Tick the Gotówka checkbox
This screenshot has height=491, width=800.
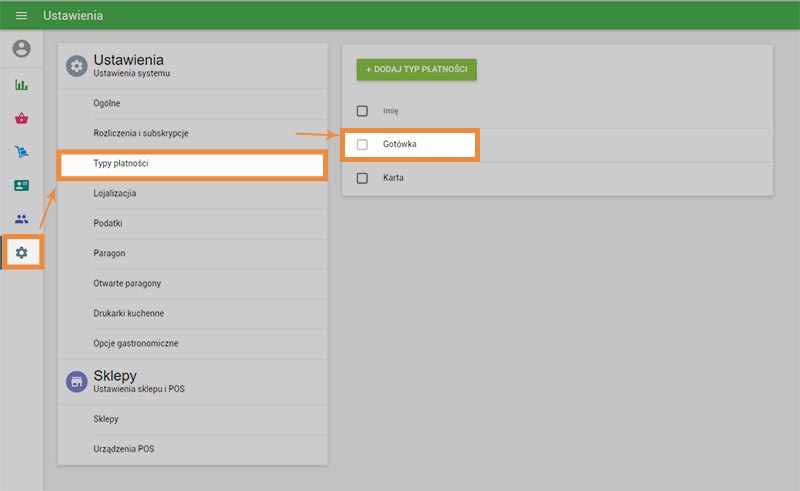362,145
